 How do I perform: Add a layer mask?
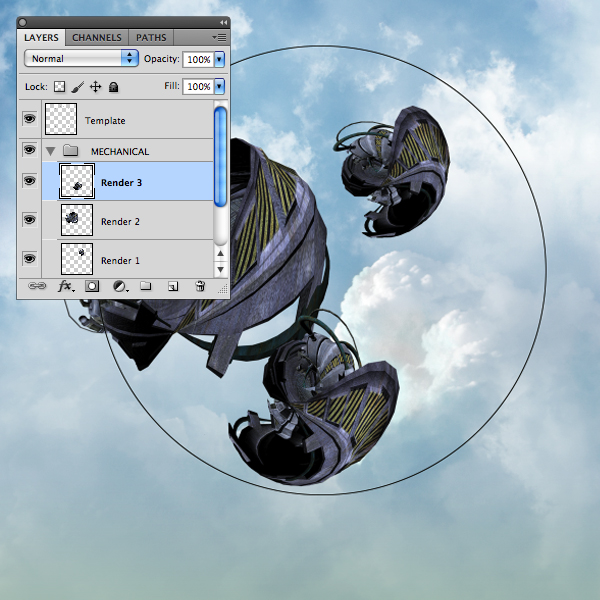[x=92, y=286]
